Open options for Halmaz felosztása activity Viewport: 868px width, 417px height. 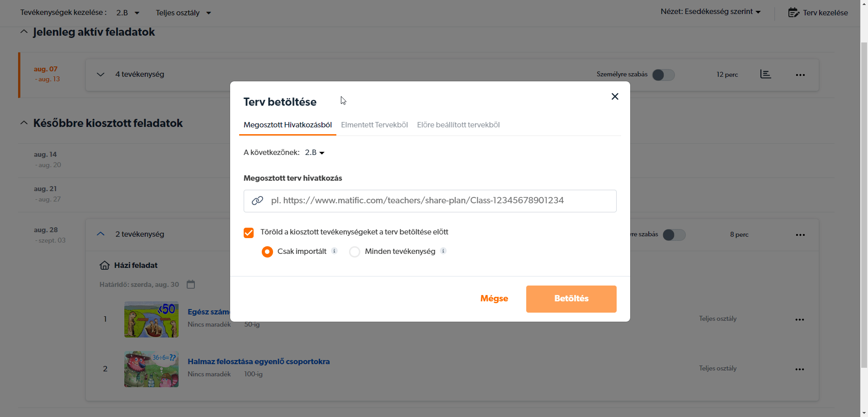pyautogui.click(x=800, y=369)
